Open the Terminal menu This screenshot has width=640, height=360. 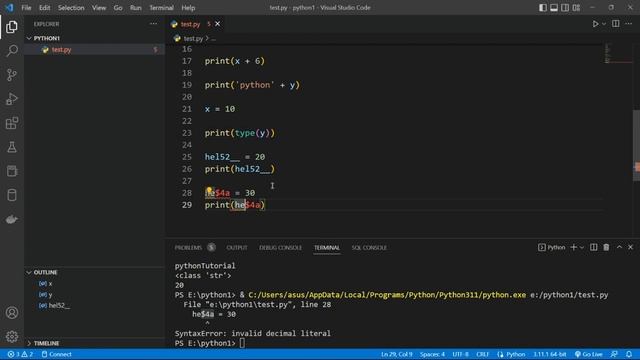tap(161, 8)
